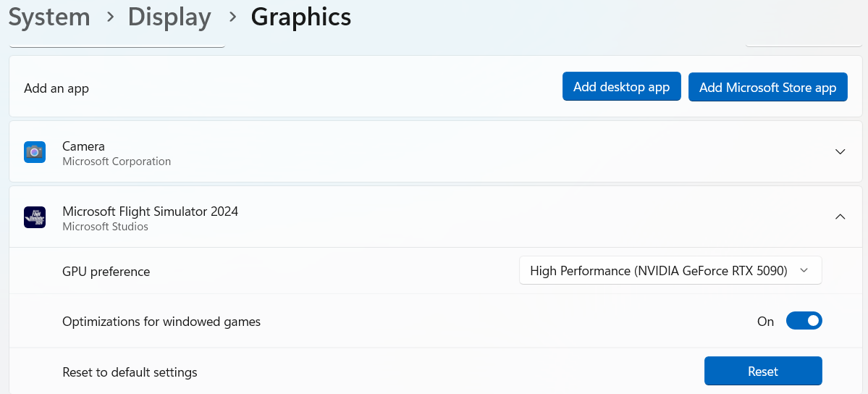Viewport: 868px width, 394px height.
Task: Click the "Reset to default settings" label
Action: 130,372
